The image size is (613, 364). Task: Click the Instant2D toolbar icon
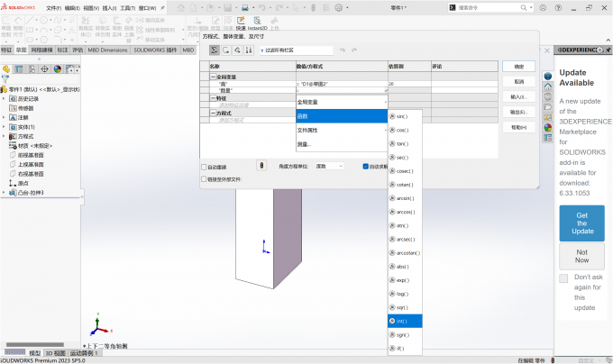(257, 23)
